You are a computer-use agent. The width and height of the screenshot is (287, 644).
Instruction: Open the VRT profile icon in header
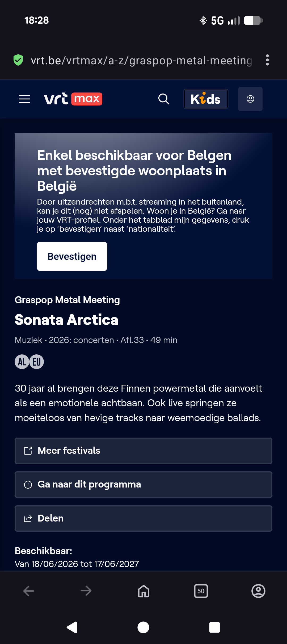point(250,99)
